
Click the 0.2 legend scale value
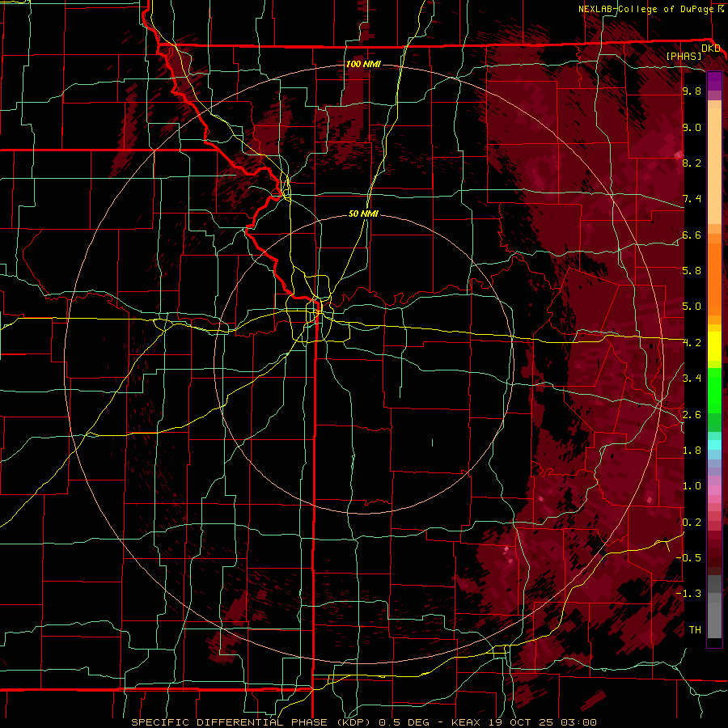point(692,523)
